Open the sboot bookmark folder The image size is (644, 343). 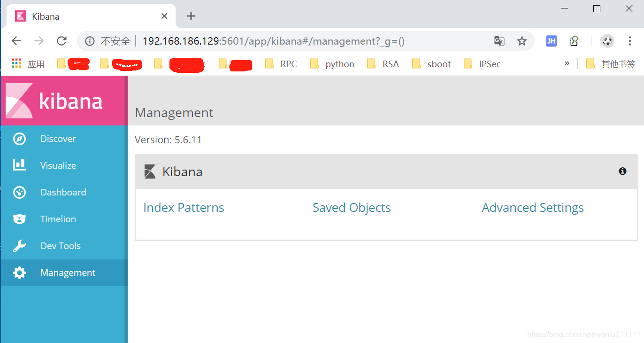click(431, 64)
